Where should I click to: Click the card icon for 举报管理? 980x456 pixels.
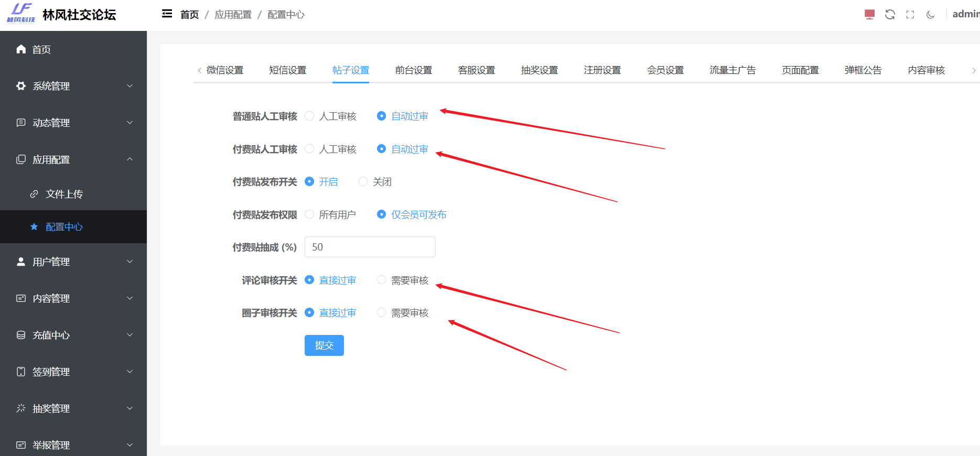21,445
